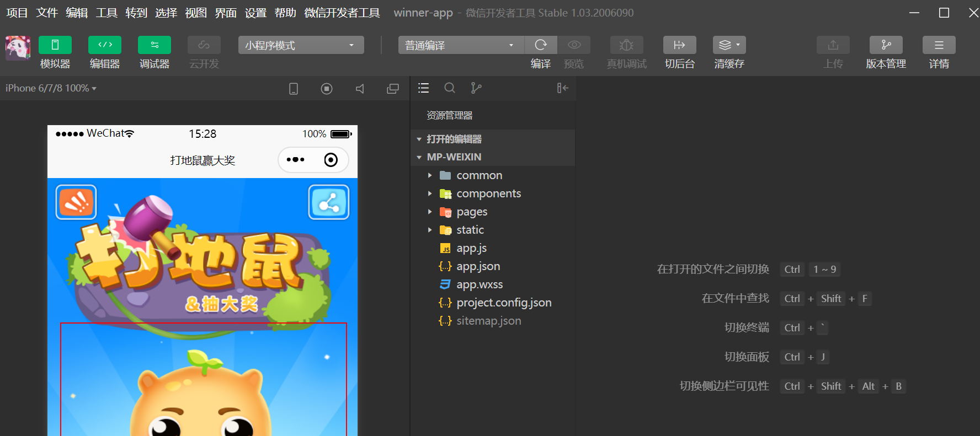Open version management (版本管理) icon
The width and height of the screenshot is (980, 436).
click(x=886, y=45)
